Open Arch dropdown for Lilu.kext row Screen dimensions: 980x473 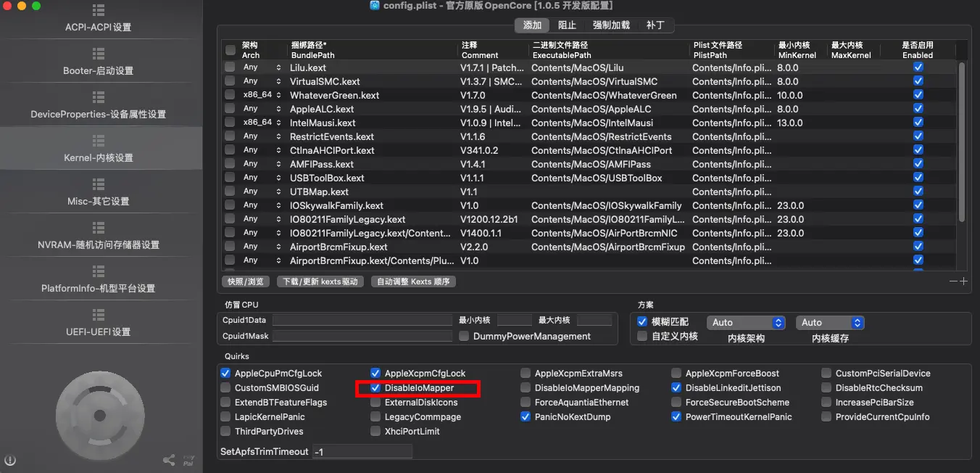[262, 67]
